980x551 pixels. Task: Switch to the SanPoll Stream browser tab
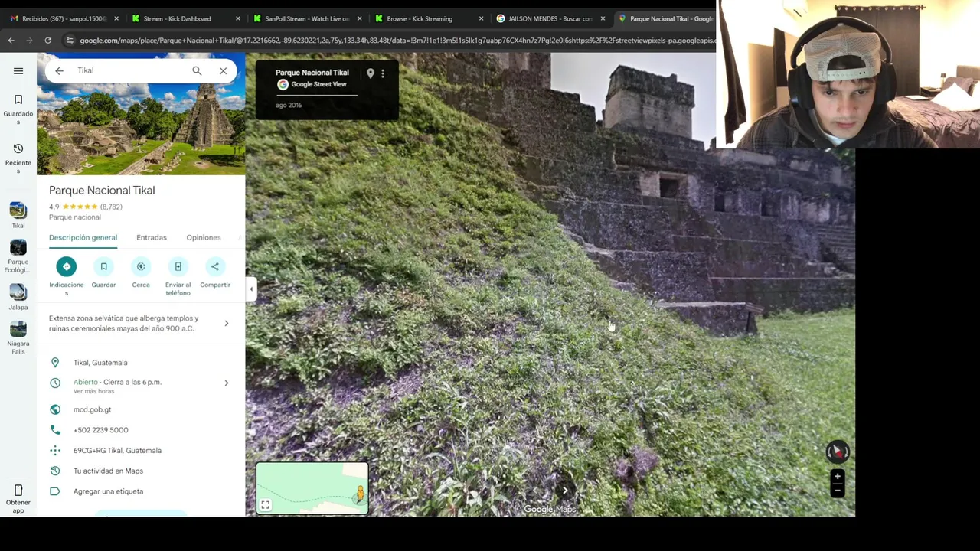[x=307, y=18]
